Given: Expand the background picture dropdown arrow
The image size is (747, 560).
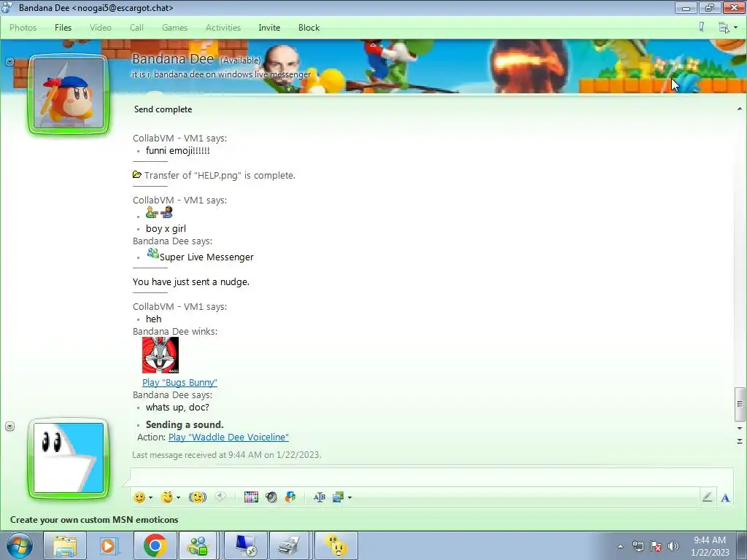Looking at the screenshot, I should pyautogui.click(x=349, y=497).
